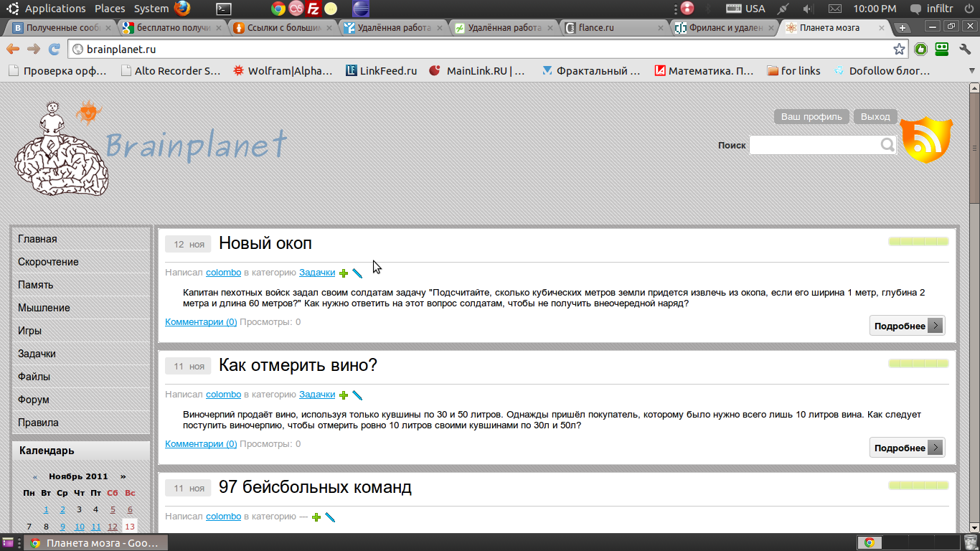Launch Firefox from the top panel
The image size is (980, 551).
click(x=182, y=9)
